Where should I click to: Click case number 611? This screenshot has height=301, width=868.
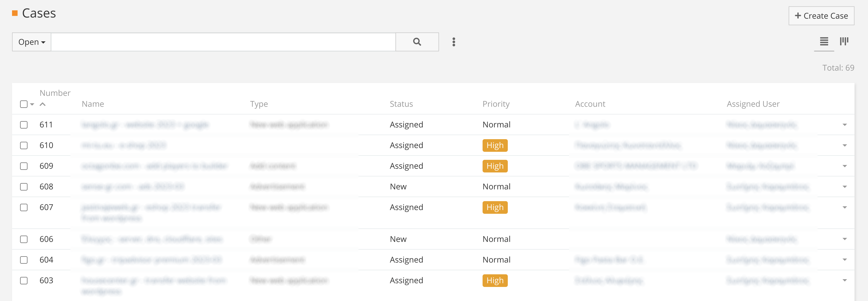coord(46,125)
